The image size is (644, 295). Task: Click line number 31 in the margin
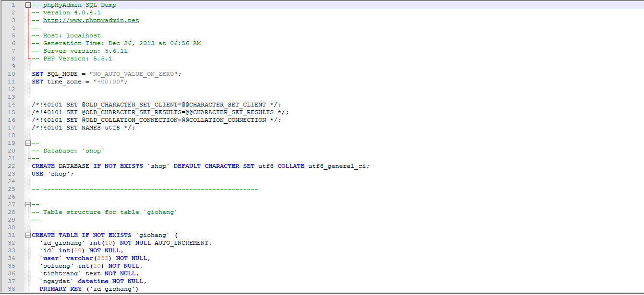12,235
